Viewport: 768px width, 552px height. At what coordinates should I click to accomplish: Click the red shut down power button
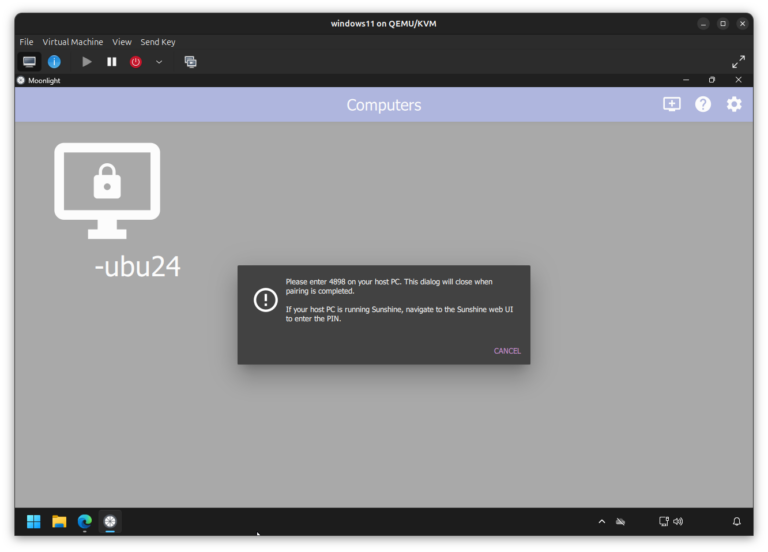pyautogui.click(x=135, y=62)
